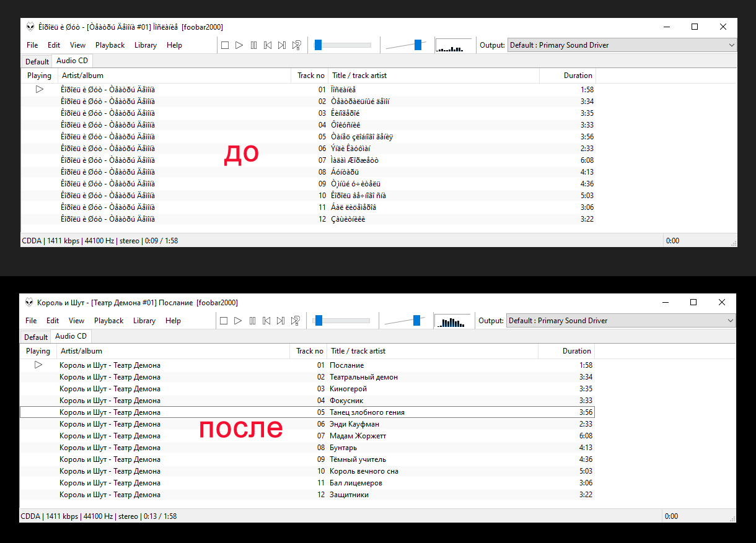The image size is (756, 543).
Task: Select track Театральный демон
Action: [x=307, y=377]
